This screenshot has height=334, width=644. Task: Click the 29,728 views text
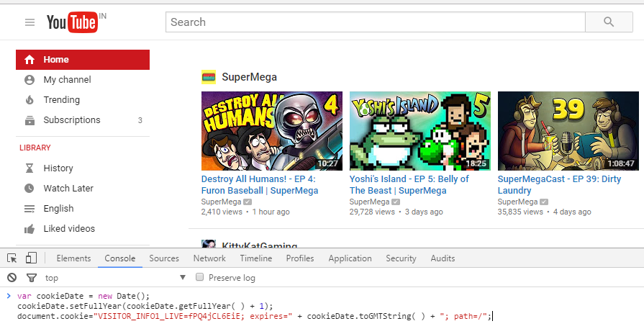tap(372, 212)
